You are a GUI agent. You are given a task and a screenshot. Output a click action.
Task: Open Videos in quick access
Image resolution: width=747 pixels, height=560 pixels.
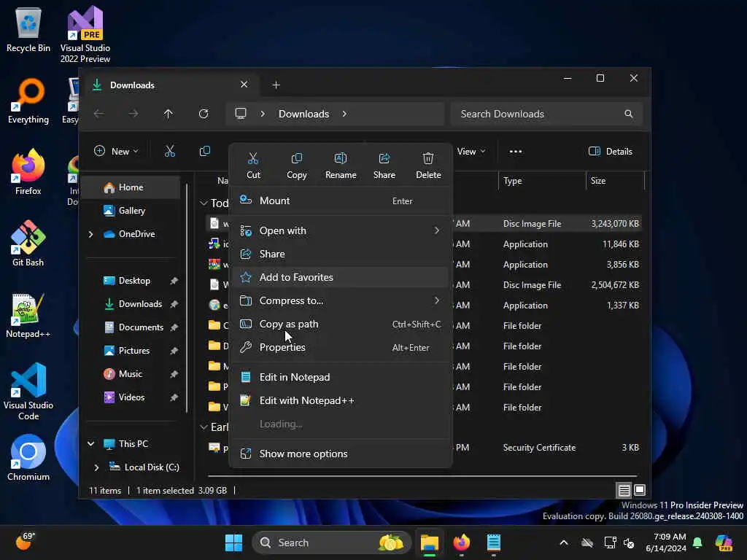pos(131,397)
